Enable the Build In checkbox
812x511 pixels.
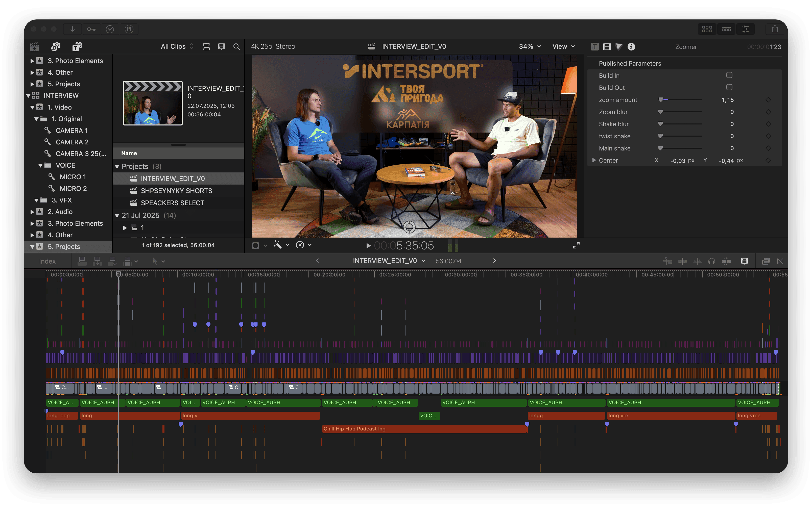tap(729, 75)
